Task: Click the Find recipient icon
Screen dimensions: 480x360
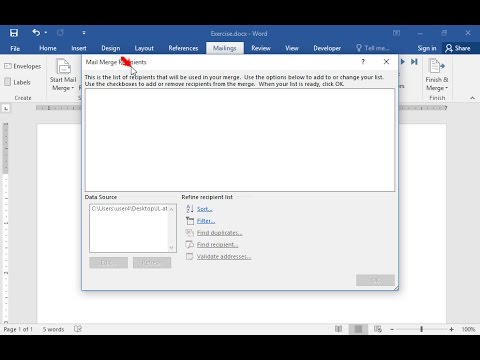Action: point(190,245)
